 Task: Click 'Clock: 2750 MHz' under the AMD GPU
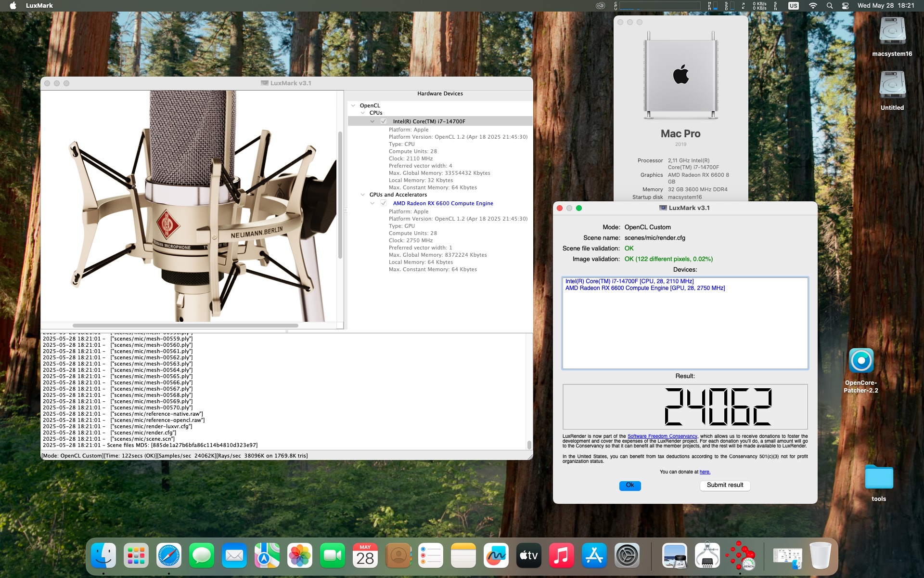pyautogui.click(x=411, y=240)
